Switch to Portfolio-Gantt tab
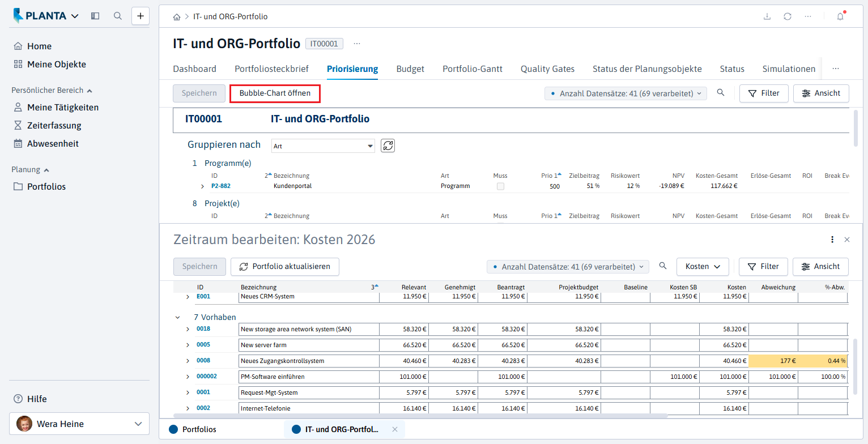 click(x=473, y=69)
